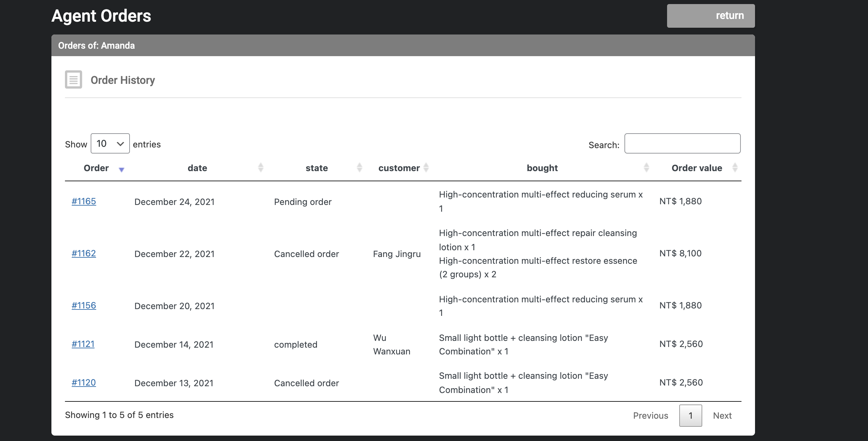Sort table by state column arrows
This screenshot has height=441, width=868.
click(x=360, y=167)
